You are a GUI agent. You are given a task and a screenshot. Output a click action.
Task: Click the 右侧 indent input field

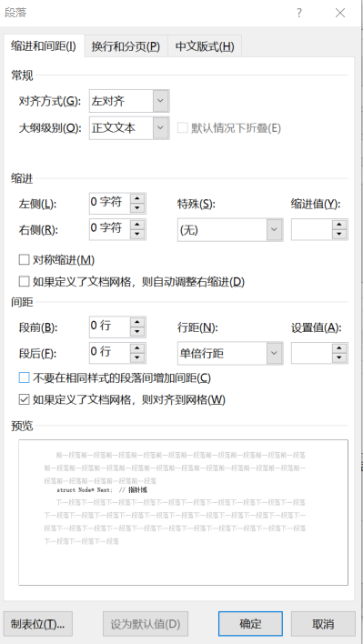tap(110, 229)
